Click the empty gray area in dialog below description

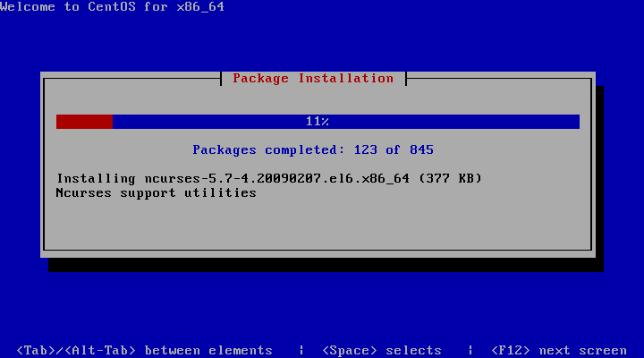click(317, 224)
